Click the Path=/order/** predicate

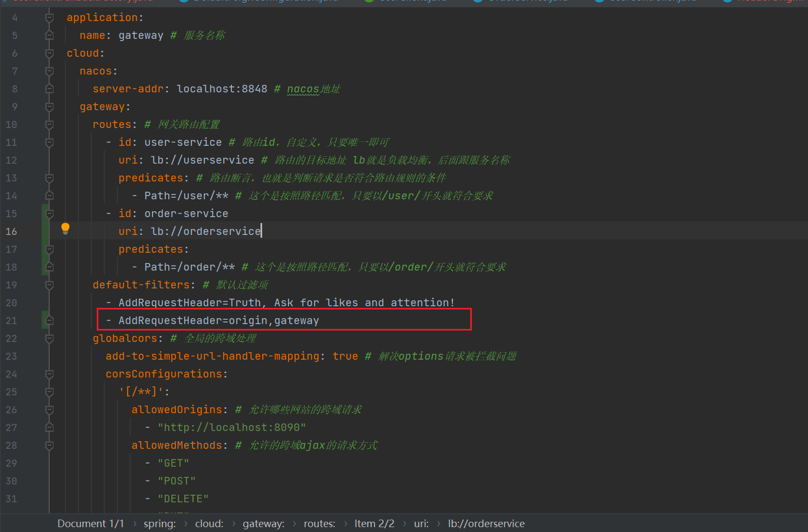click(190, 267)
